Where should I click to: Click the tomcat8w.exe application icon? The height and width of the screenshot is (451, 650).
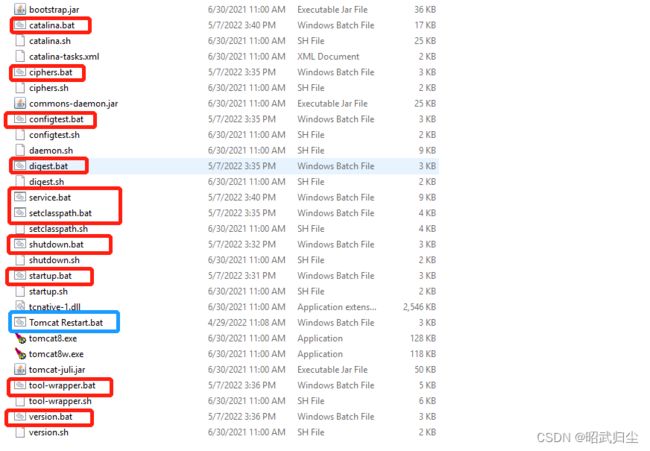(x=20, y=354)
